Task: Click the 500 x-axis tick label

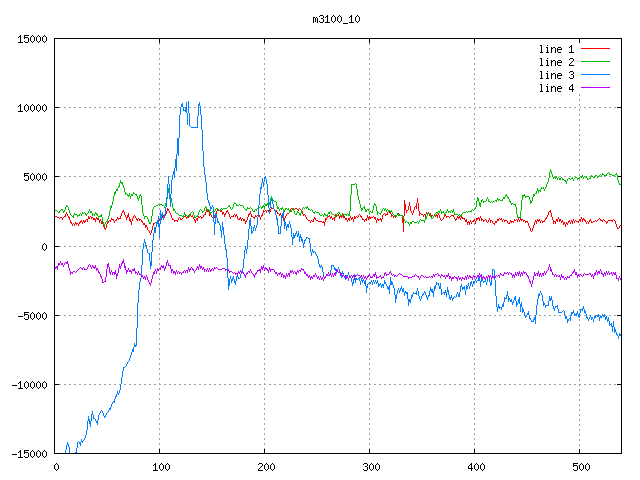Action: pyautogui.click(x=579, y=467)
